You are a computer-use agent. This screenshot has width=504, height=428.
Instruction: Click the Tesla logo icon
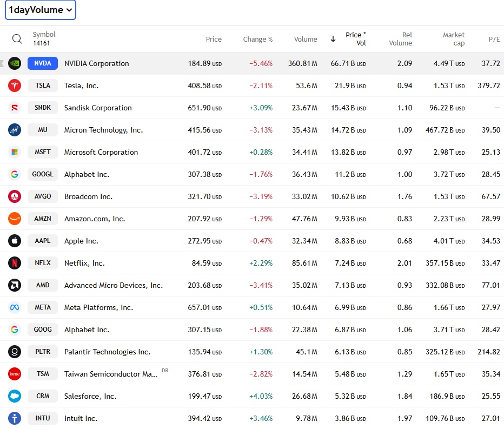[15, 85]
